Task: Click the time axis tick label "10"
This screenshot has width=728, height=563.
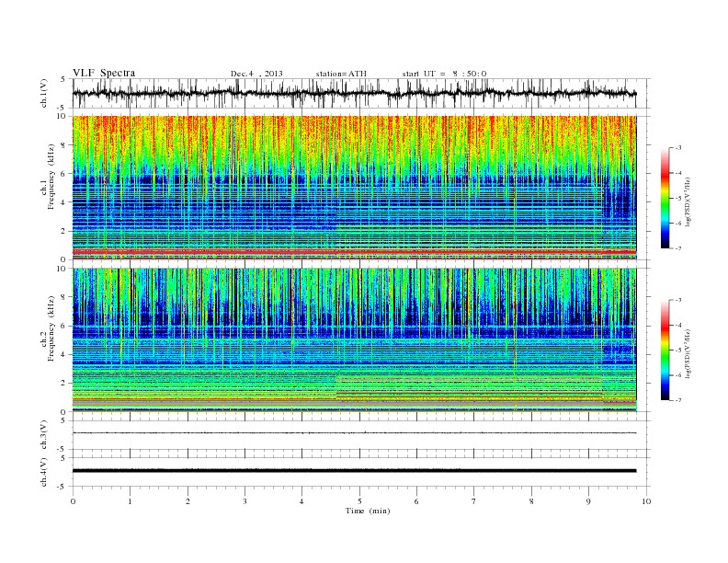Action: point(646,501)
